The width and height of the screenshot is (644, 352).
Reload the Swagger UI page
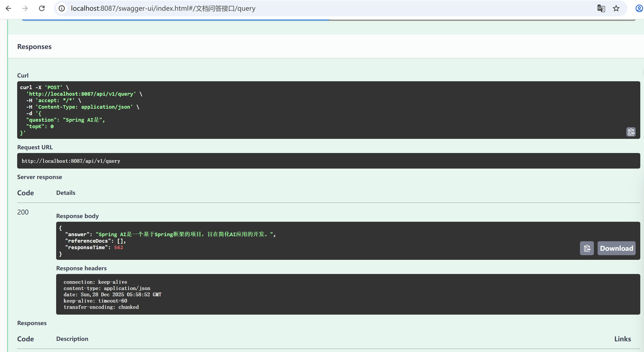pos(42,8)
